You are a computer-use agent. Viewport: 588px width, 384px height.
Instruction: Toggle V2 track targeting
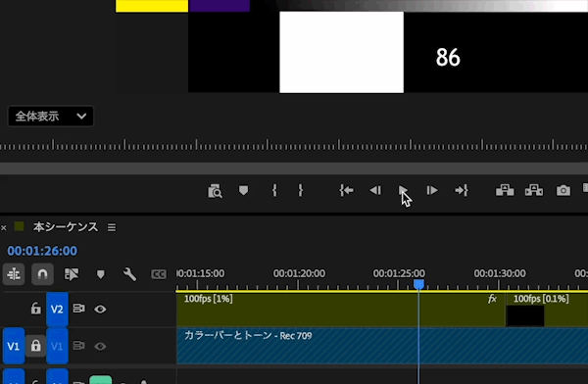(x=57, y=309)
